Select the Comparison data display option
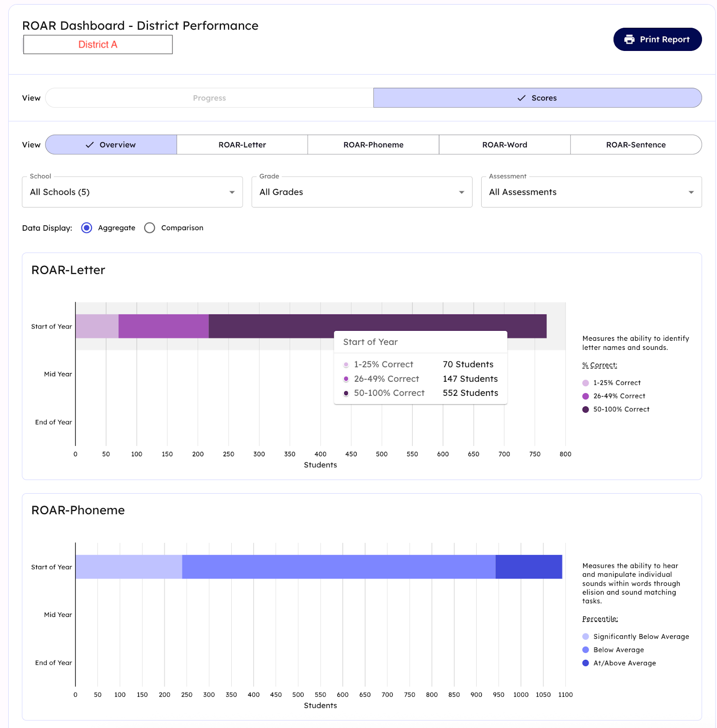 [x=149, y=228]
